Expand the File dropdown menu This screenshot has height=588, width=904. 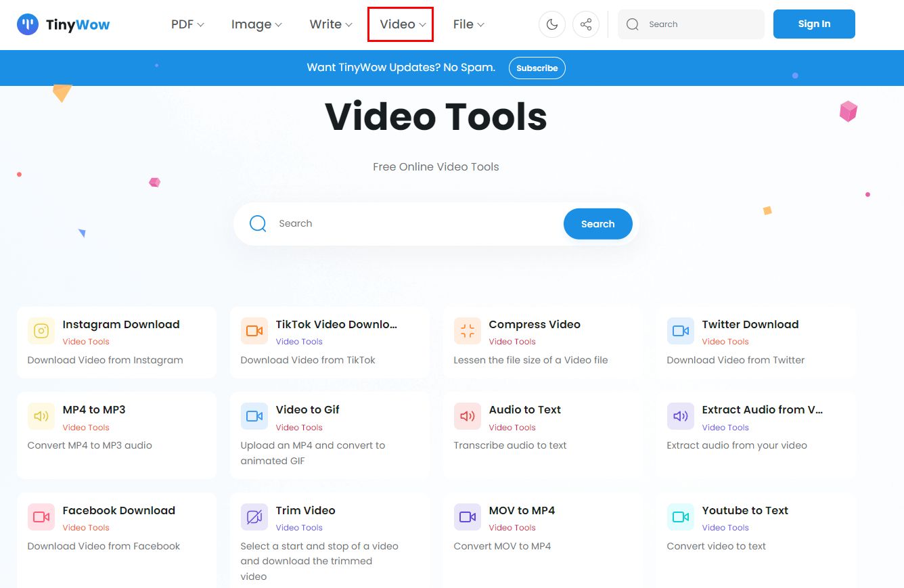469,24
